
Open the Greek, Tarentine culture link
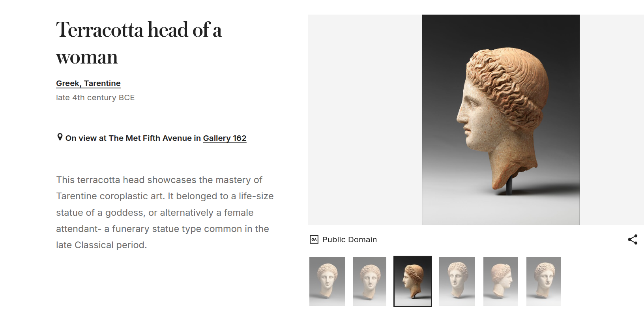[x=88, y=83]
